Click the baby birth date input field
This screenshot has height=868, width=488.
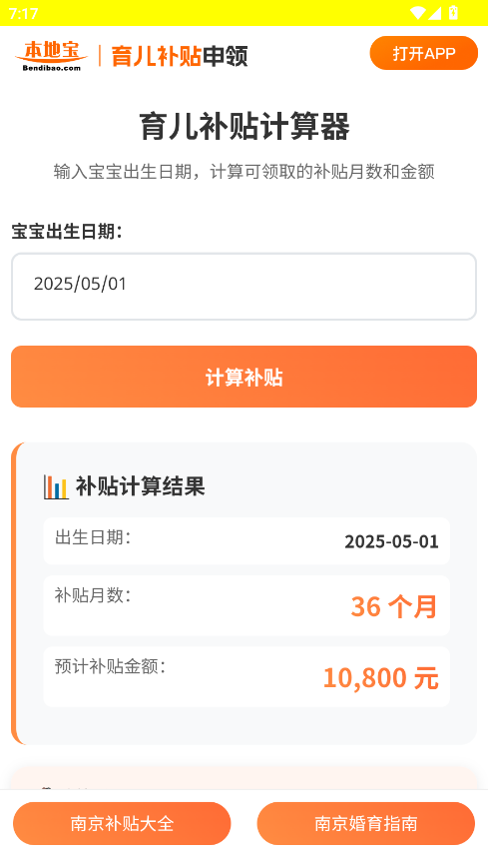244,287
